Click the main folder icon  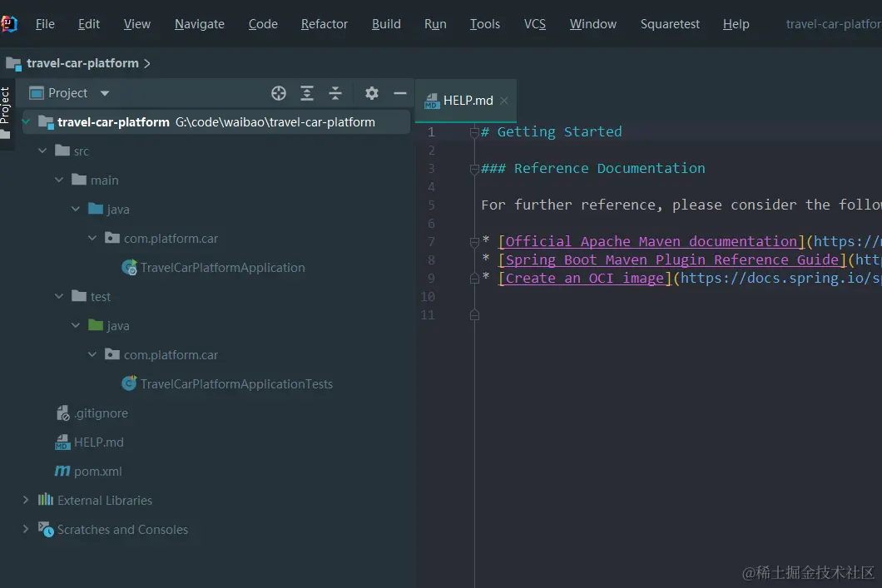[x=79, y=180]
